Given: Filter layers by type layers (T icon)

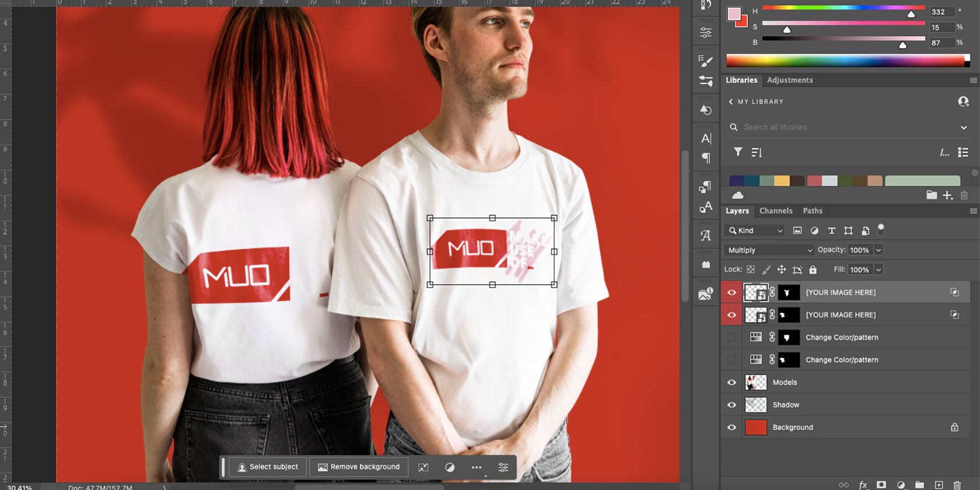Looking at the screenshot, I should click(831, 230).
